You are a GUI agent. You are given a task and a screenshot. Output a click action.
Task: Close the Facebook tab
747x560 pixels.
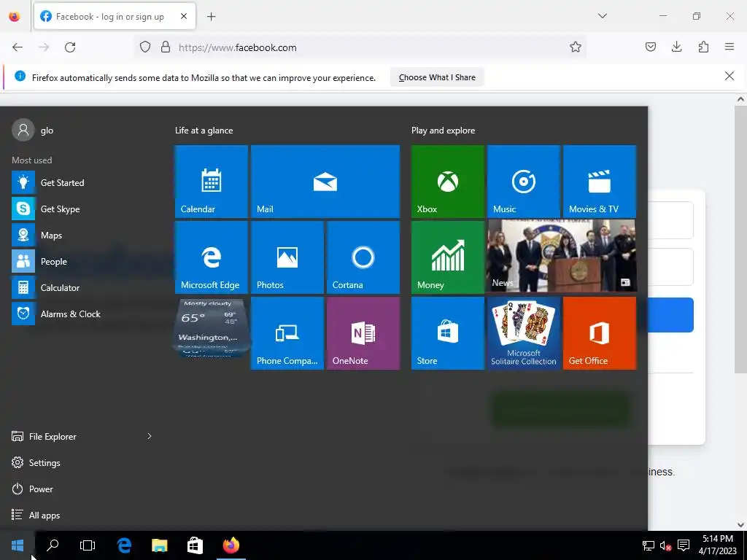(184, 16)
